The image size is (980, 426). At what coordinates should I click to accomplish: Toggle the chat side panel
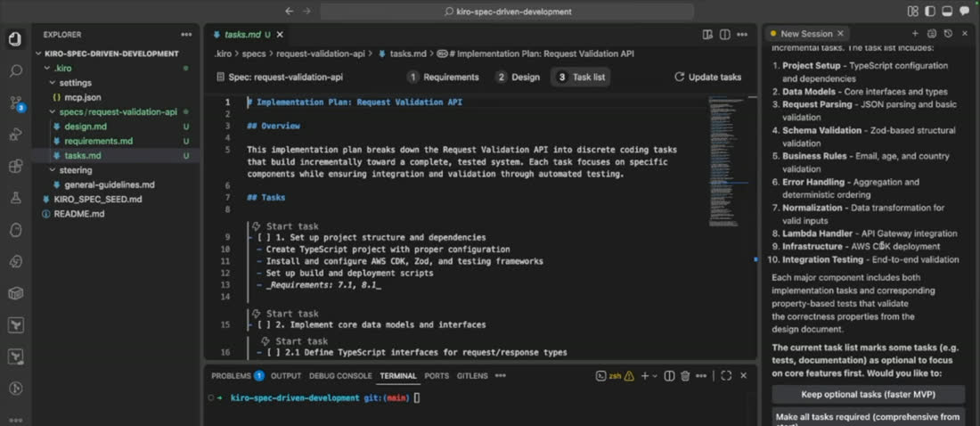pyautogui.click(x=964, y=12)
